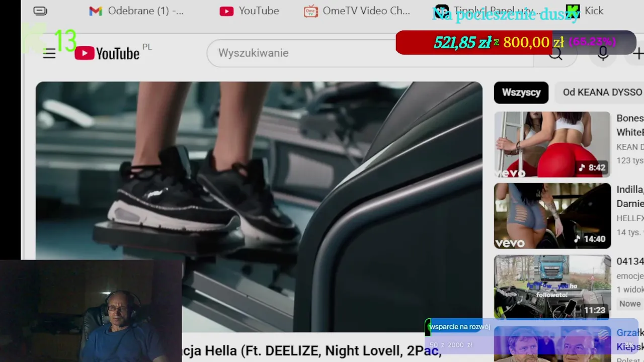Viewport: 644px width, 362px height.
Task: Click the search magnifier button
Action: tap(555, 54)
